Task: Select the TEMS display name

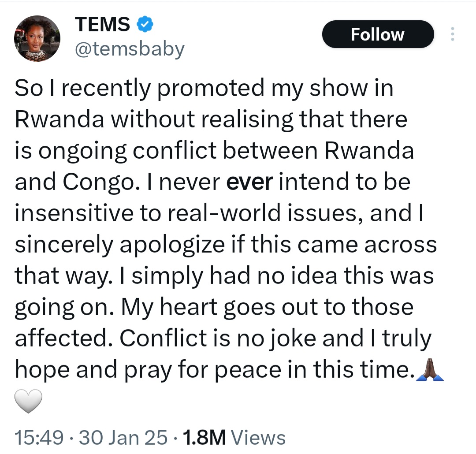Action: [102, 25]
